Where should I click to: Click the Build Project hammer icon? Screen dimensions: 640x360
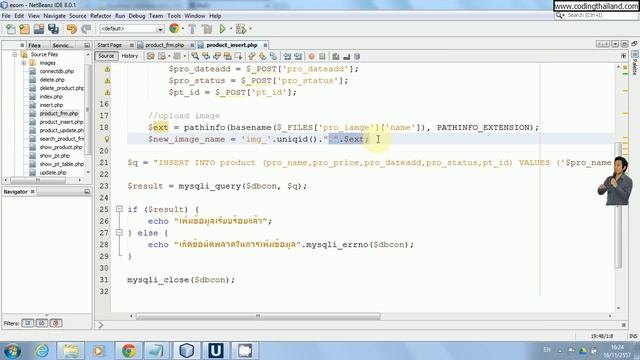tap(192, 29)
